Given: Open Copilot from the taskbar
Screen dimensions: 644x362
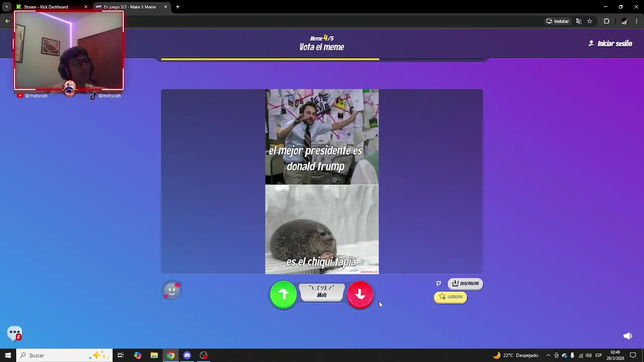Looking at the screenshot, I should 137,355.
